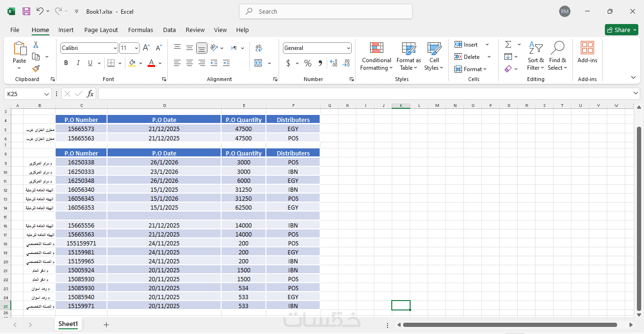This screenshot has height=334, width=644.
Task: Select the Cut scissors icon
Action: [36, 45]
